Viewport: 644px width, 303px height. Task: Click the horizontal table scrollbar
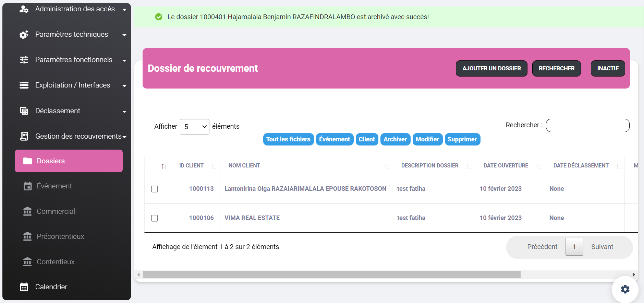331,275
